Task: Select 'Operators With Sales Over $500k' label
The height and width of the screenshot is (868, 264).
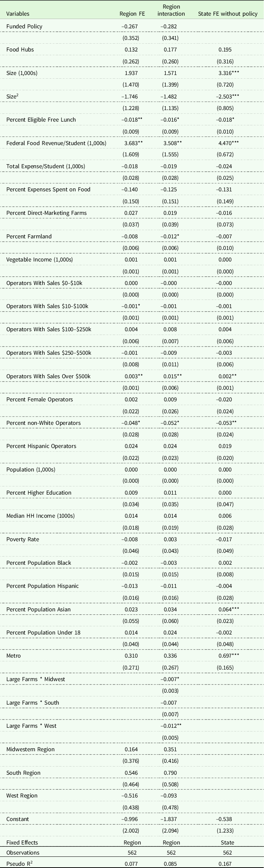Action: pyautogui.click(x=48, y=376)
